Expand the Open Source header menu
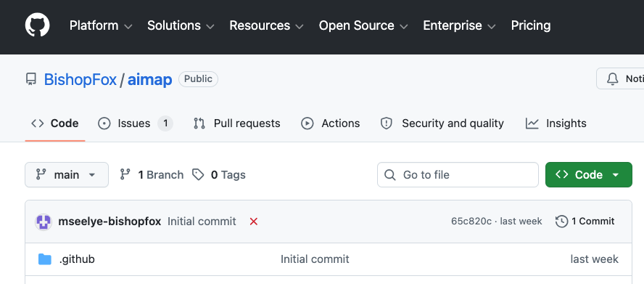This screenshot has height=284, width=644. tap(363, 25)
